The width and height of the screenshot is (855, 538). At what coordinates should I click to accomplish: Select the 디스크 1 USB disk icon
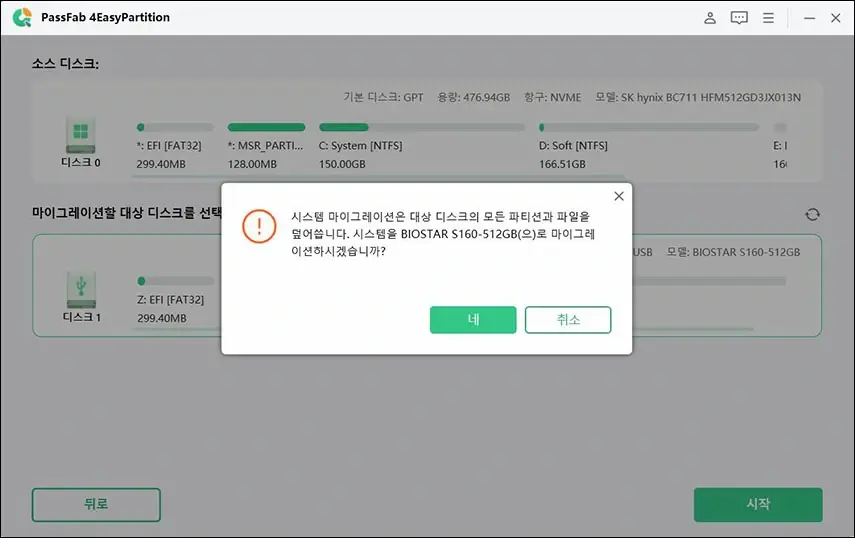point(81,289)
